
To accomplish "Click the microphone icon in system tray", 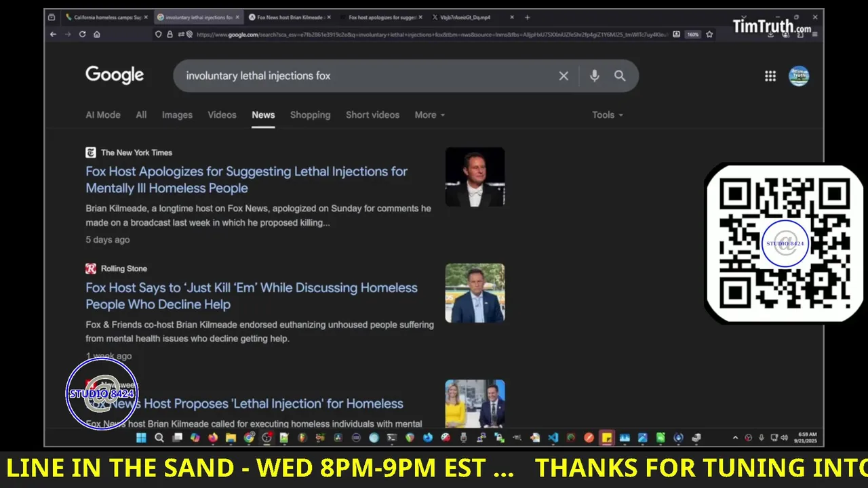I will point(762,438).
